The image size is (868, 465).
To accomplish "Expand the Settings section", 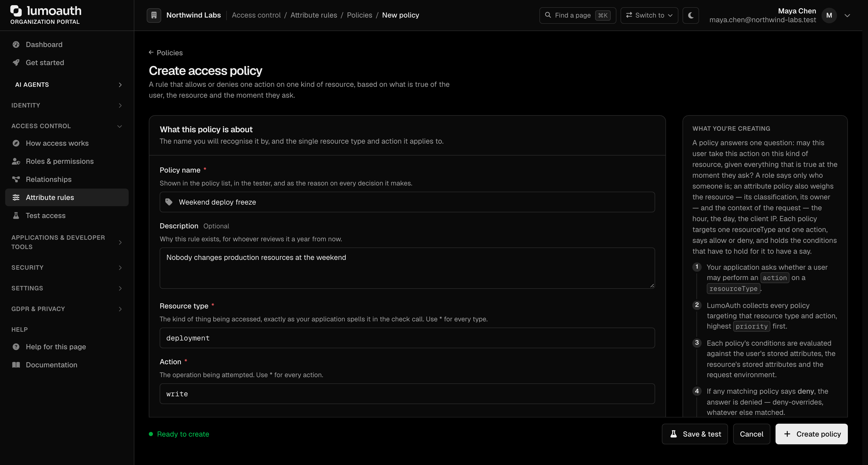I will pyautogui.click(x=67, y=289).
